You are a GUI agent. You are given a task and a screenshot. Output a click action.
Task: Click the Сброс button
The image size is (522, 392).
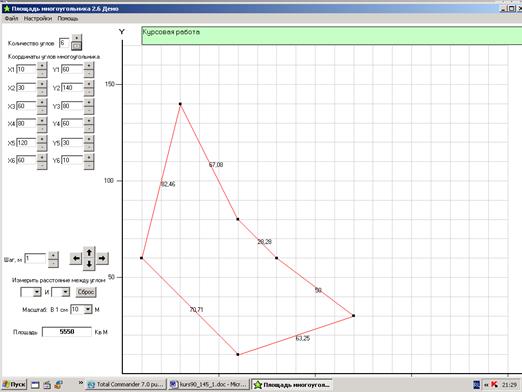[x=86, y=292]
